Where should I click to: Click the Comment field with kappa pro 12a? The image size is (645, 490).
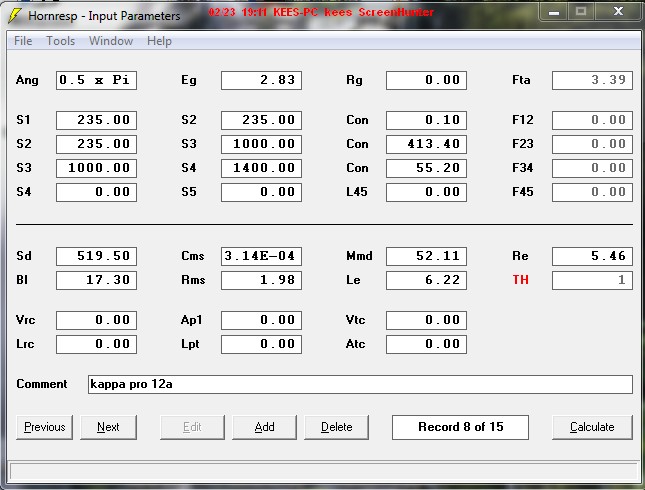tap(360, 384)
